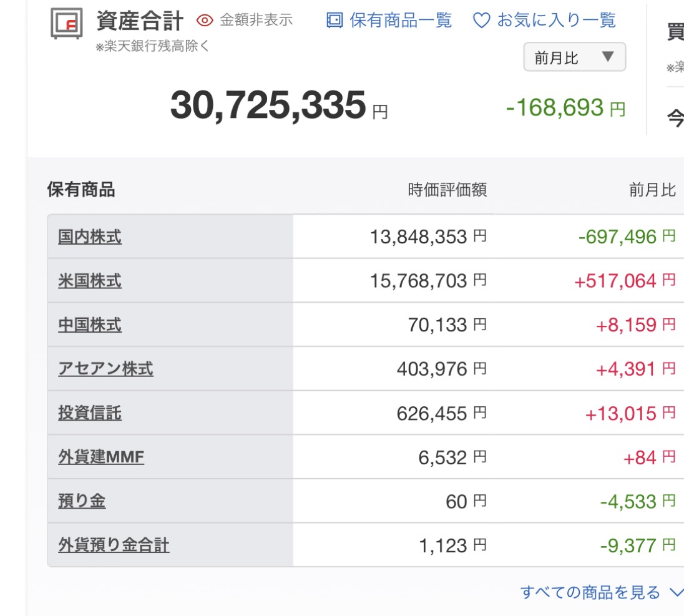Viewport: 684px width, 616px height.
Task: Open the 外貨建MMF link
Action: coord(101,457)
